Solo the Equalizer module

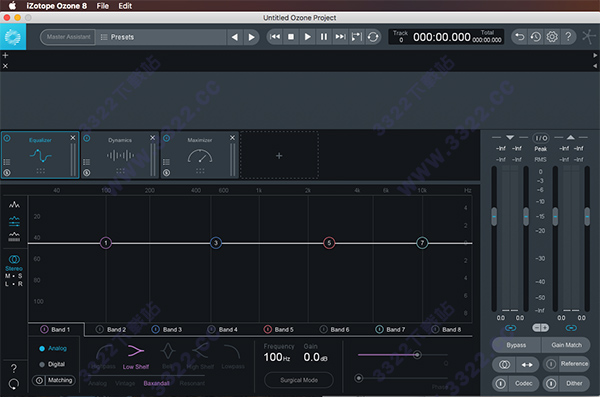tap(7, 173)
